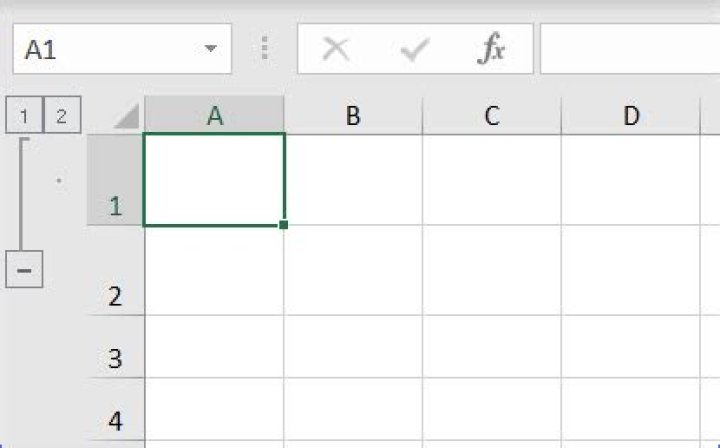Select column A header

pos(214,116)
